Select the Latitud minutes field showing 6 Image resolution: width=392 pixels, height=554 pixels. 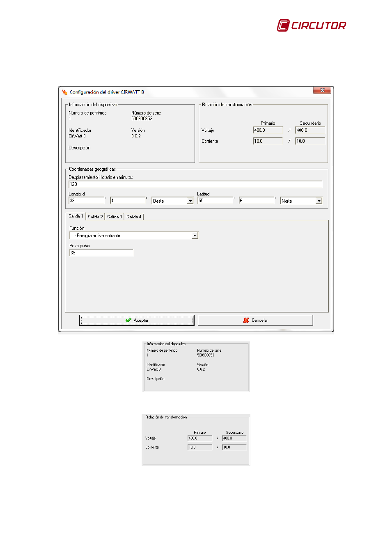pyautogui.click(x=257, y=201)
